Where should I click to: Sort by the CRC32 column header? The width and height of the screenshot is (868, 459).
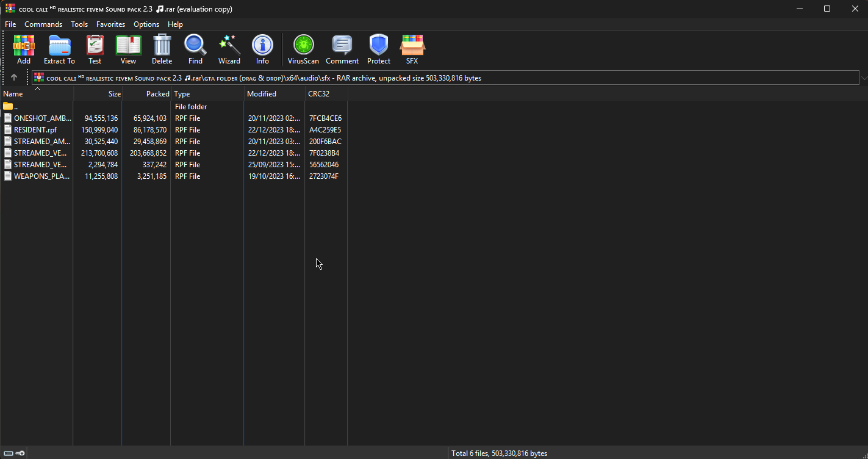(326, 94)
